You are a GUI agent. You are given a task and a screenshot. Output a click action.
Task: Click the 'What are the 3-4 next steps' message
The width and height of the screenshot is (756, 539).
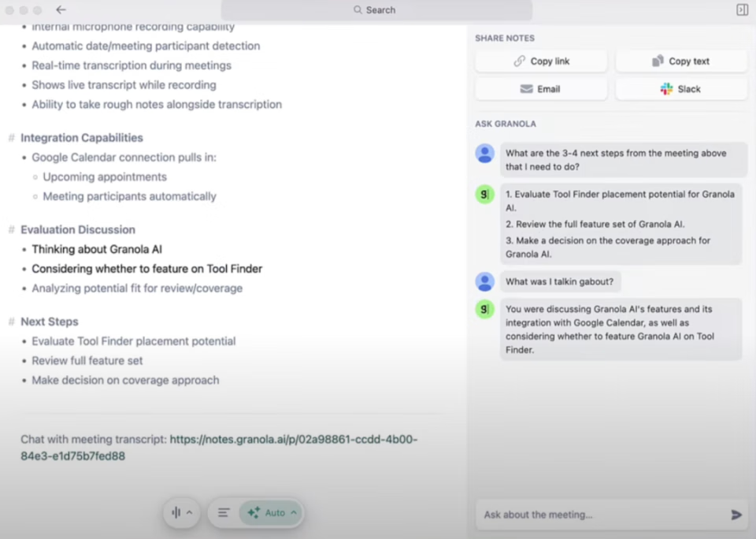(624, 160)
